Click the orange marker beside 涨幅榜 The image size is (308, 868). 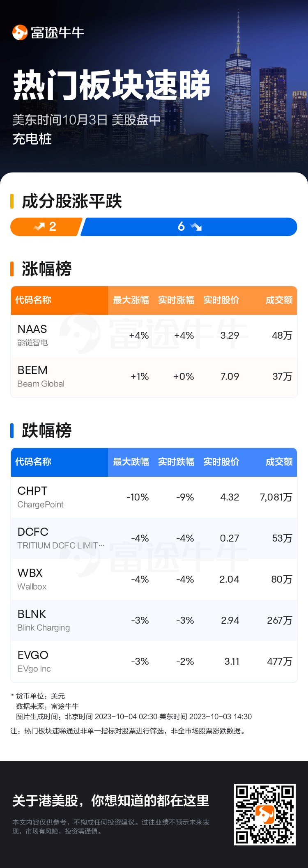point(12,269)
